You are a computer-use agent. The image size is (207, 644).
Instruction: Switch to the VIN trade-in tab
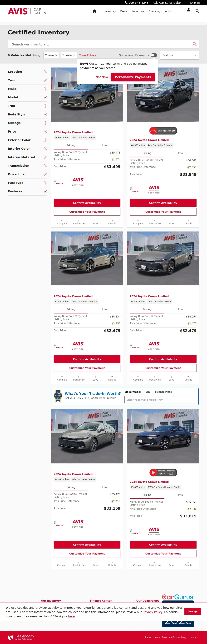(x=148, y=392)
